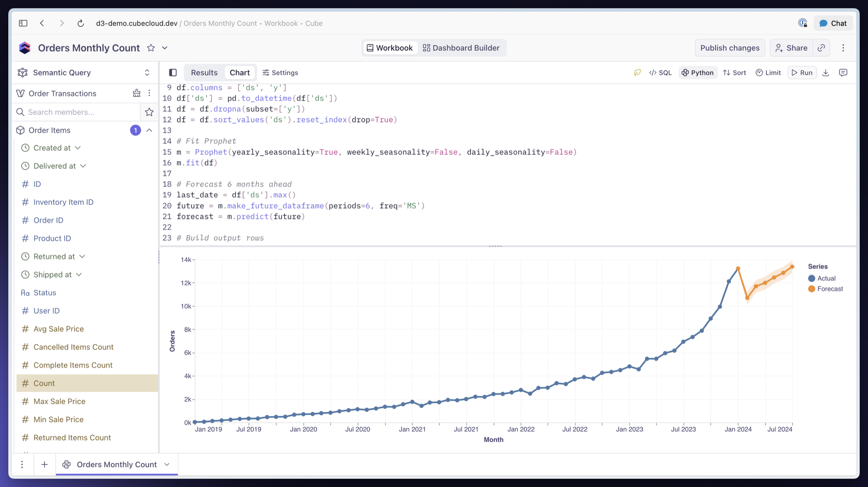The height and width of the screenshot is (487, 868).
Task: Open Sort options
Action: (735, 73)
